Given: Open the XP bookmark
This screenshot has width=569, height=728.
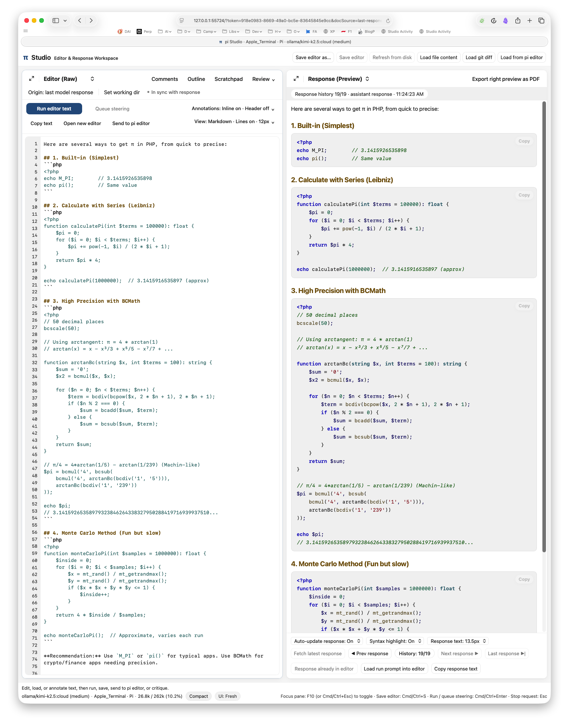Looking at the screenshot, I should pyautogui.click(x=329, y=32).
